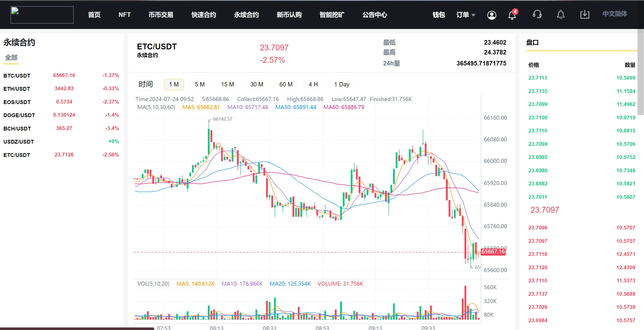
Task: Select the 全部 tab in contract list
Action: click(x=11, y=58)
